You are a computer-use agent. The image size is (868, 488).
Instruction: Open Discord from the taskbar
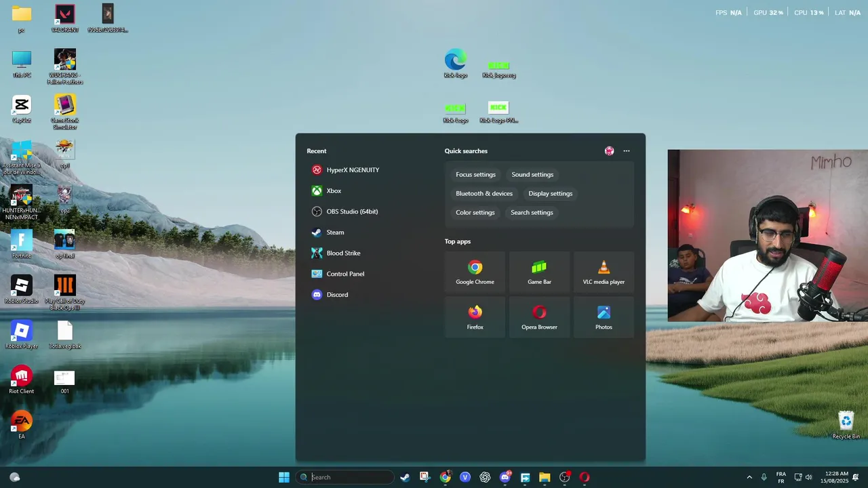click(505, 477)
